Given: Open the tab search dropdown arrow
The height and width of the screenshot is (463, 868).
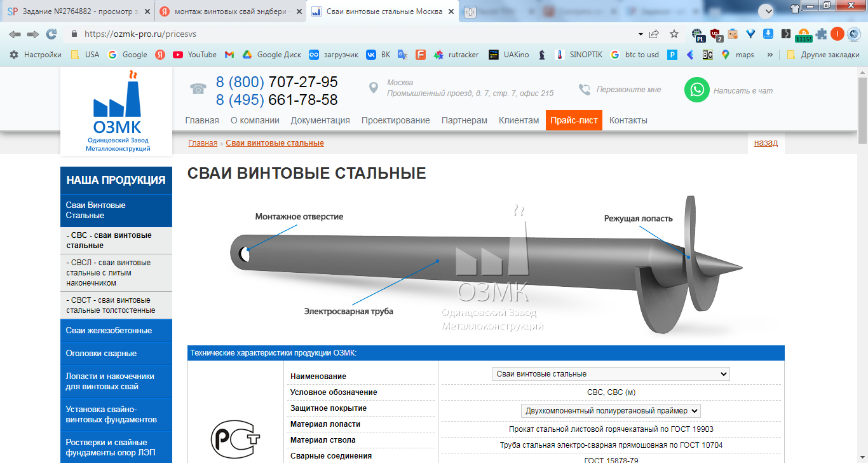Looking at the screenshot, I should tap(766, 11).
